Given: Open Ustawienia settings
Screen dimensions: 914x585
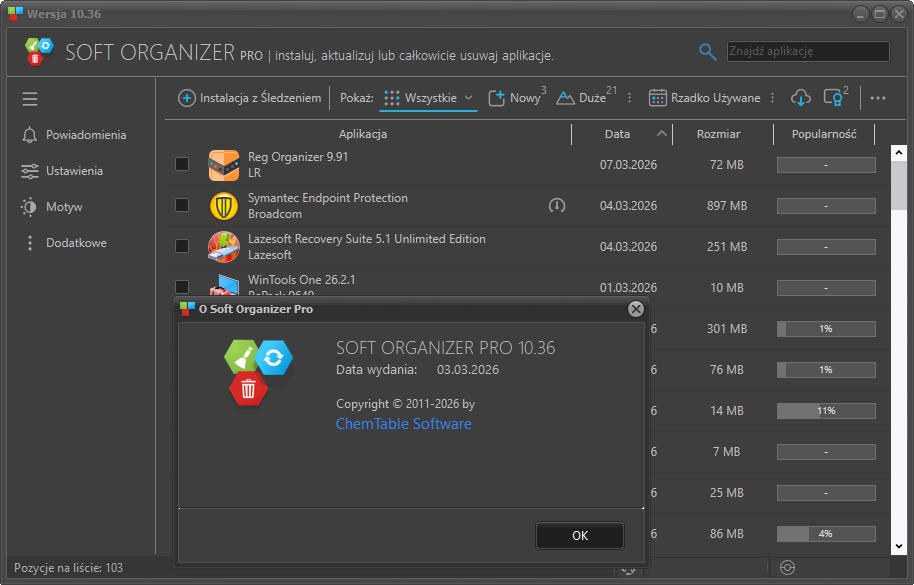Looking at the screenshot, I should click(62, 171).
